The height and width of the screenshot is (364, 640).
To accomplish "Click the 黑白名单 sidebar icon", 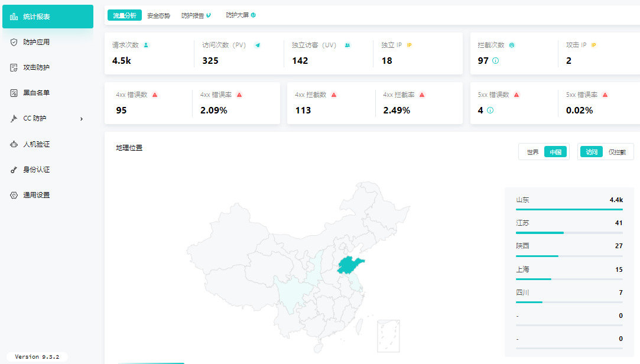I will 14,93.
